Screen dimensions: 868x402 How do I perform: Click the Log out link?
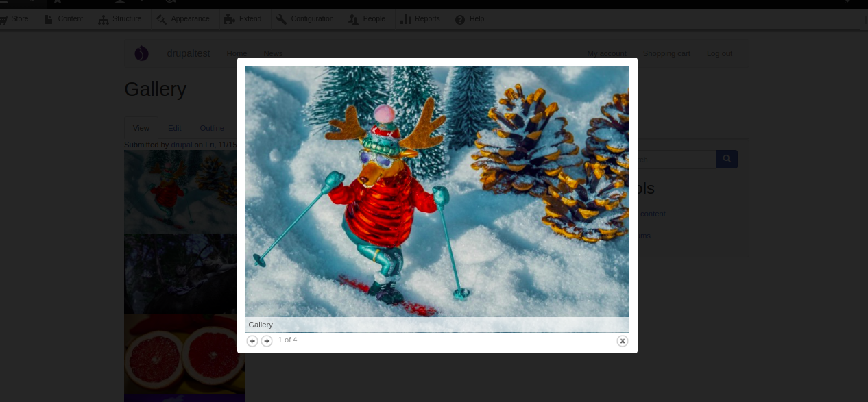(719, 53)
